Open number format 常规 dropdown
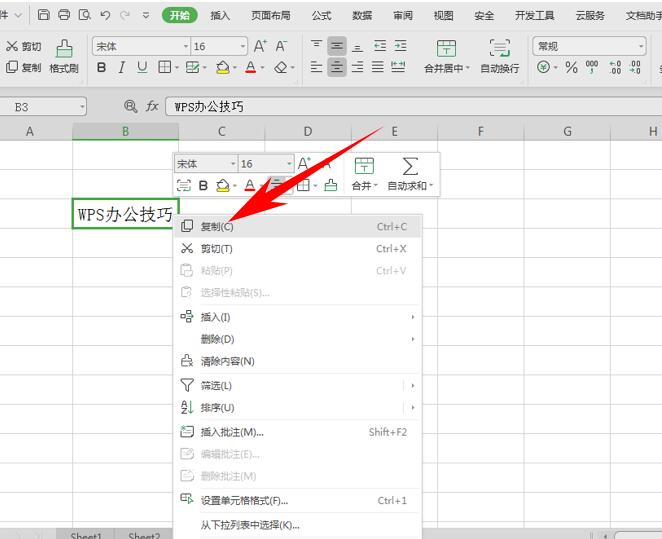The image size is (662, 539). pyautogui.click(x=641, y=46)
